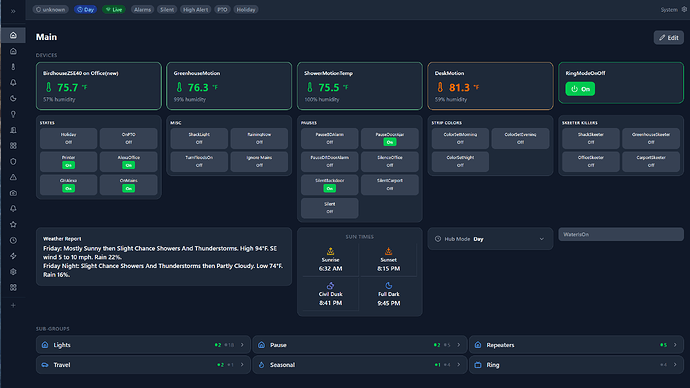
Task: Toggle the OnMains state tile
Action: point(128,185)
